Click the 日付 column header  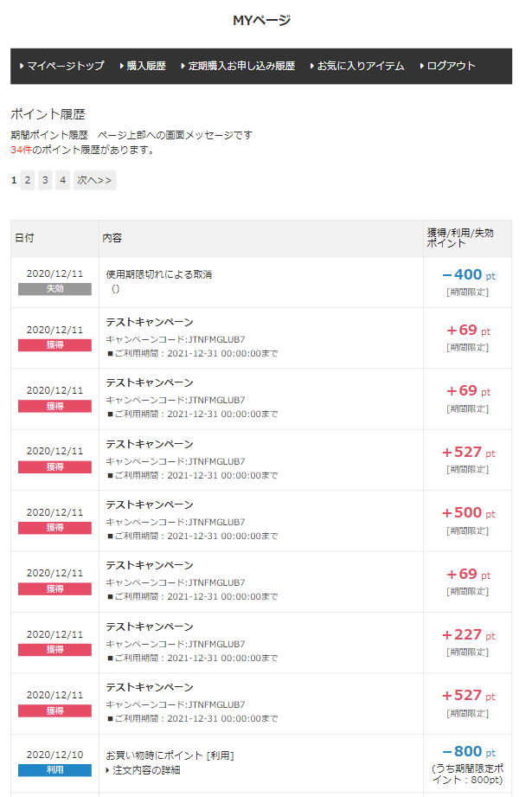click(x=24, y=238)
